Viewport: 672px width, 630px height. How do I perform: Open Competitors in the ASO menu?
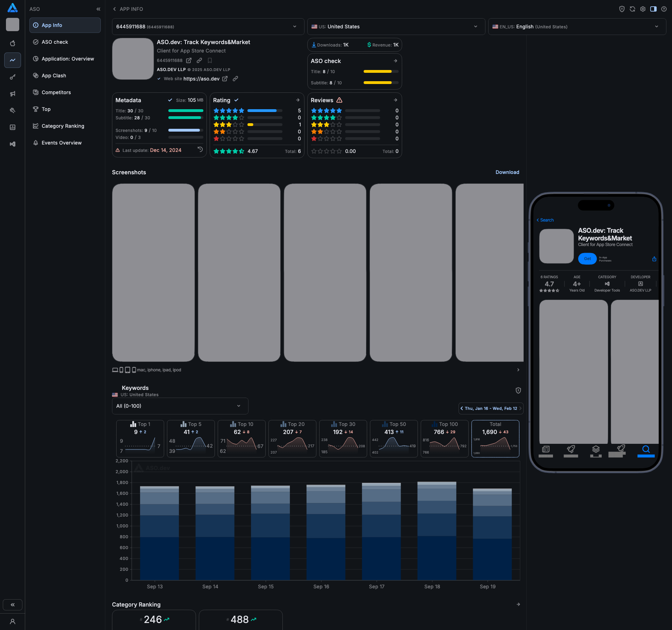pyautogui.click(x=56, y=92)
